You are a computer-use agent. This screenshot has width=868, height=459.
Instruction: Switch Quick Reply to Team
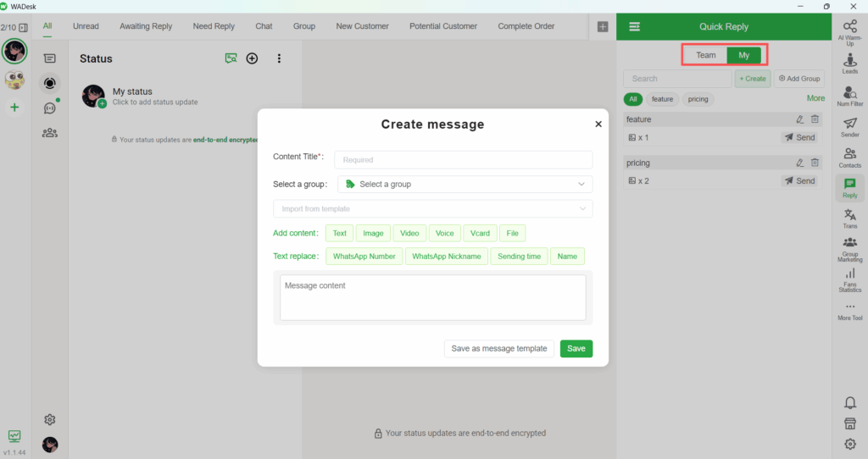pyautogui.click(x=705, y=55)
